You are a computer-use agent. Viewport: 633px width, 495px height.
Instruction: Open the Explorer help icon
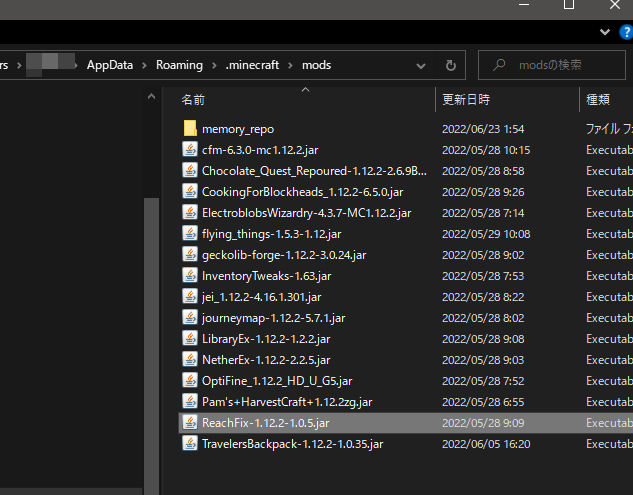[x=626, y=32]
